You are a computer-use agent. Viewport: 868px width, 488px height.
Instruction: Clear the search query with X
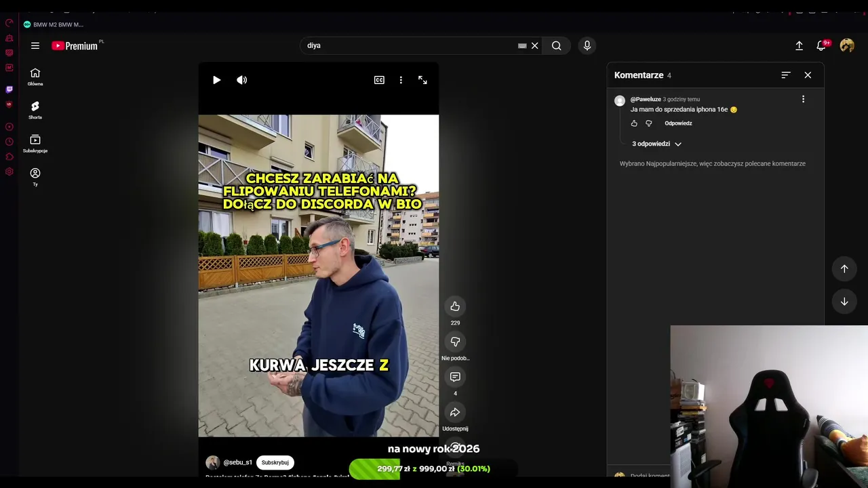point(534,45)
